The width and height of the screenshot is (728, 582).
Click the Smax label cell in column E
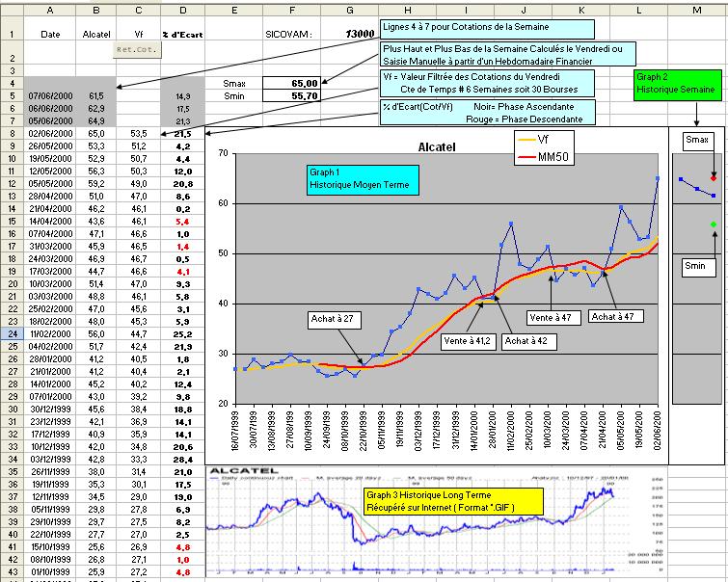point(234,83)
